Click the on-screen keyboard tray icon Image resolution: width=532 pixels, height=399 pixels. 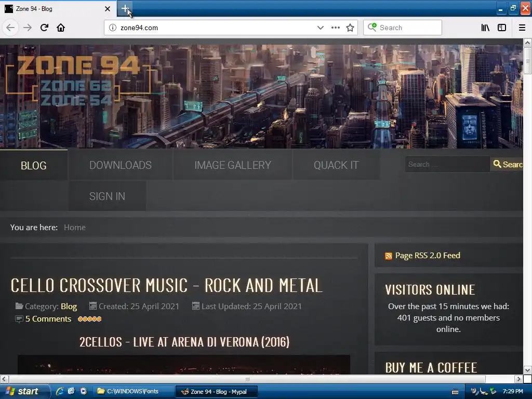coord(455,392)
